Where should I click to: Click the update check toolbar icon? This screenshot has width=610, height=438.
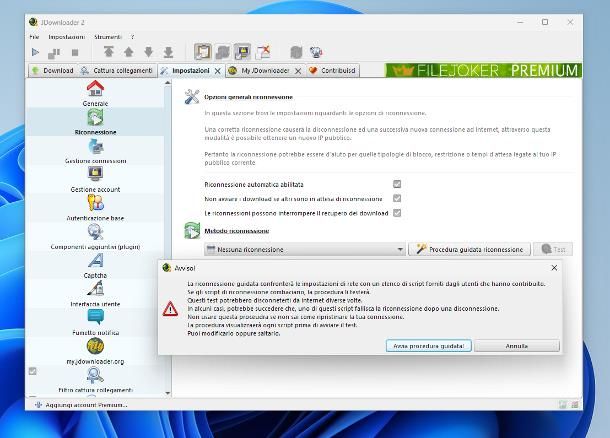tap(316, 52)
